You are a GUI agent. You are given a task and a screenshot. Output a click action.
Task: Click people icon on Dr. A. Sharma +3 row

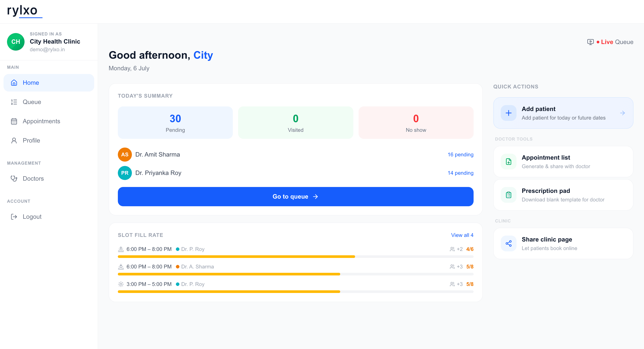tap(452, 266)
